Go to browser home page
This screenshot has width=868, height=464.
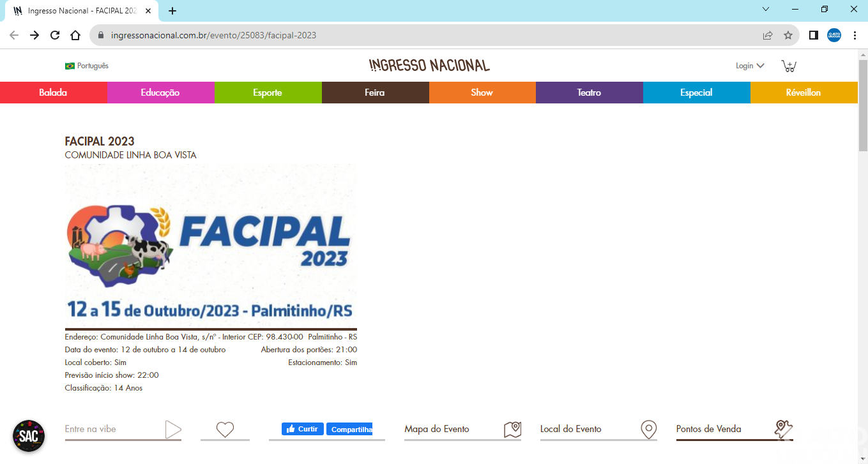pos(75,35)
